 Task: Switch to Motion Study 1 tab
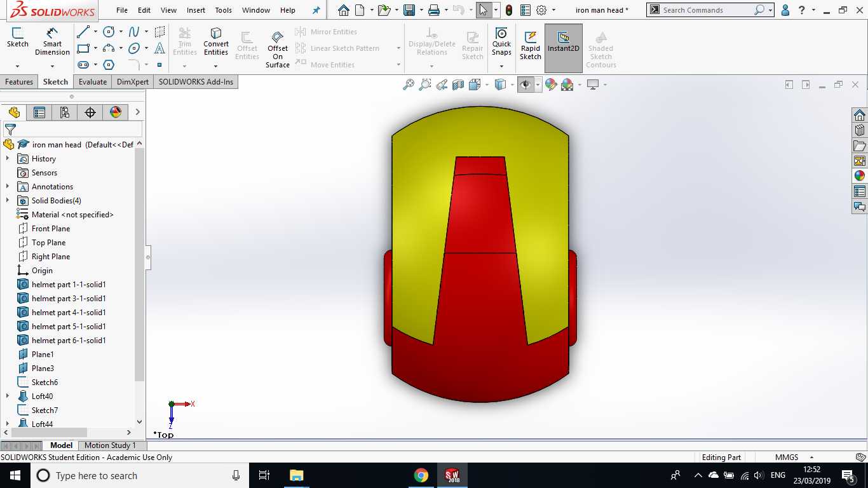(x=110, y=445)
